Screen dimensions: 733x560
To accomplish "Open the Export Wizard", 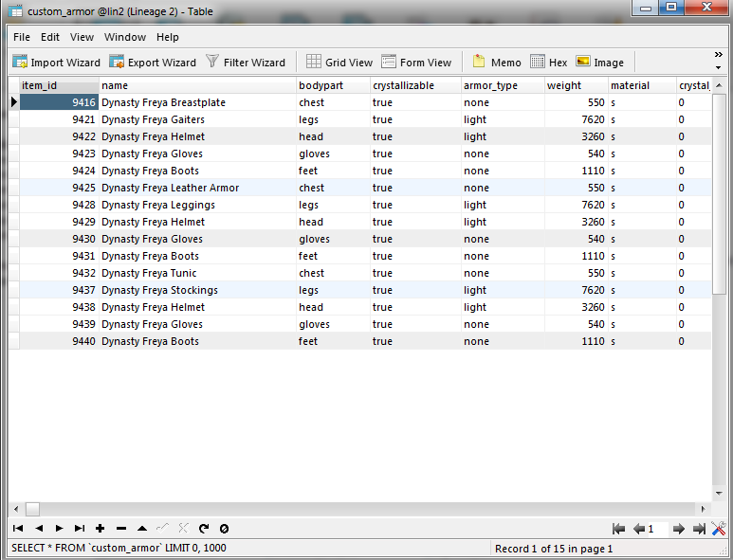I will (x=153, y=63).
